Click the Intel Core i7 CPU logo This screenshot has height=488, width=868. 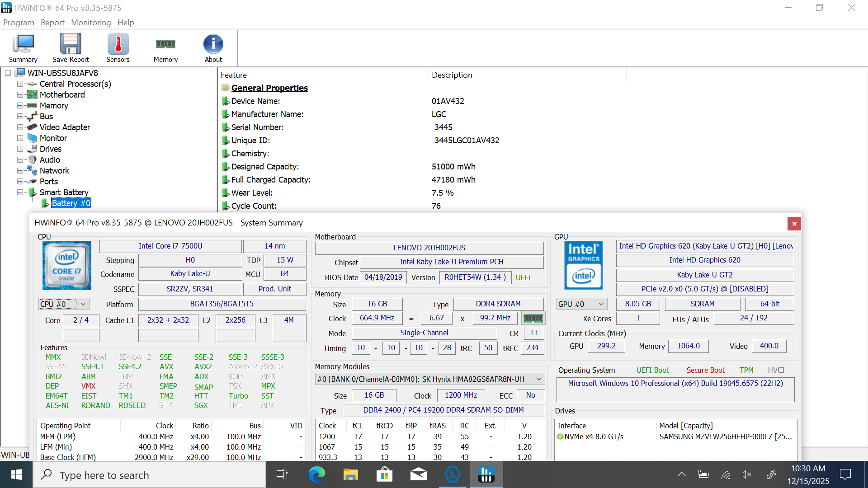coord(67,265)
